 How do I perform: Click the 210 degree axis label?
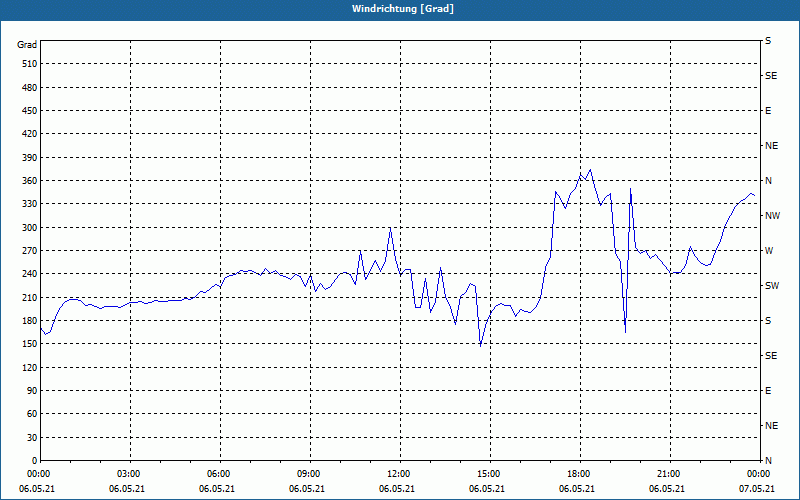tap(30, 297)
